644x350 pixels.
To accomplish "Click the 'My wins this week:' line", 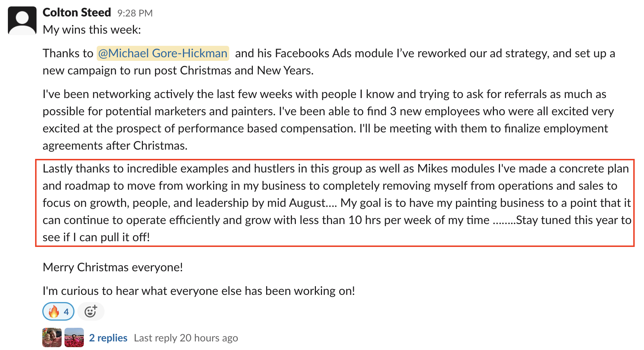I will 92,30.
